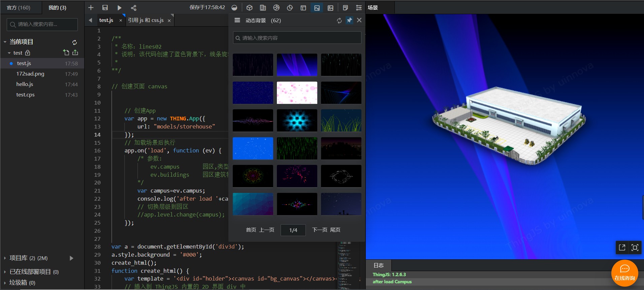Toggle the highlighted dynamic background icon
Screen dimensions: 644x290
click(317, 7)
